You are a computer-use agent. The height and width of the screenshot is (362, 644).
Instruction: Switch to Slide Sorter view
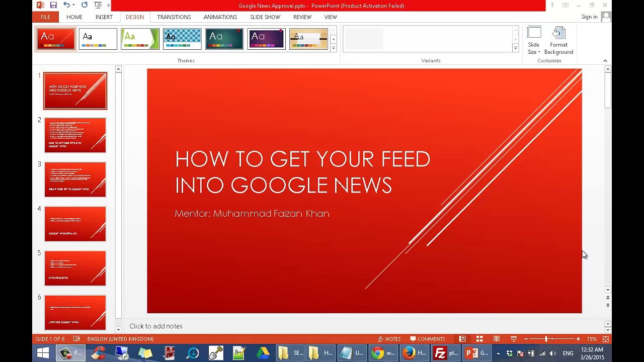point(479,339)
